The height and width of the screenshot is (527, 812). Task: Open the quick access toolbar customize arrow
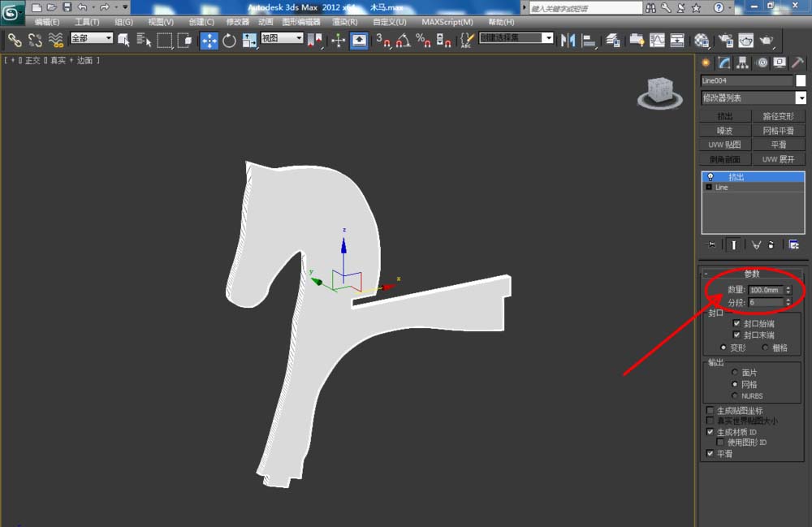click(125, 7)
